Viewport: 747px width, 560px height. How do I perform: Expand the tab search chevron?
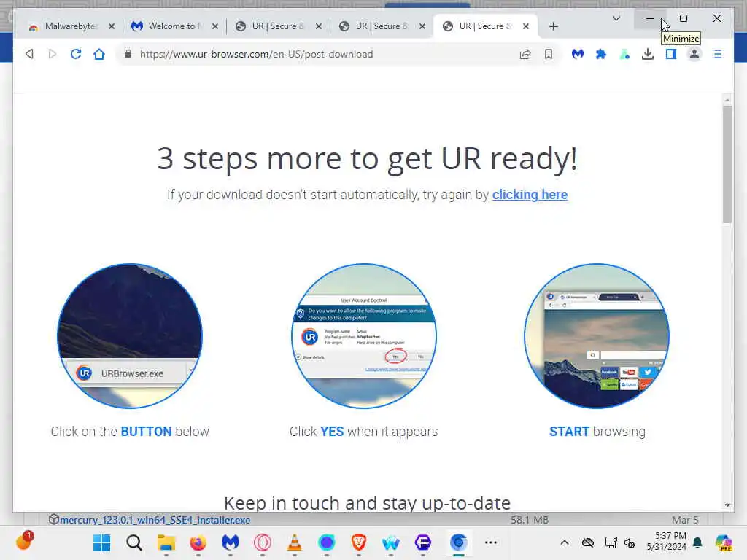pyautogui.click(x=616, y=18)
